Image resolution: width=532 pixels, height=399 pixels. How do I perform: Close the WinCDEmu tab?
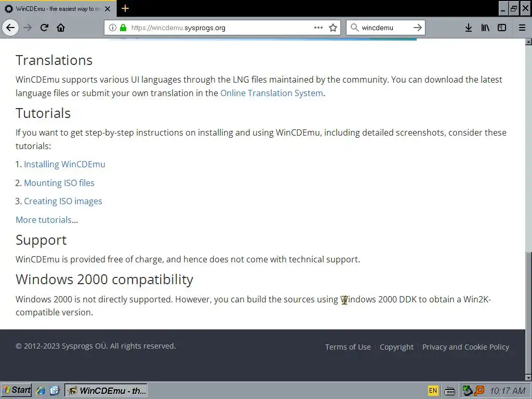pos(108,9)
